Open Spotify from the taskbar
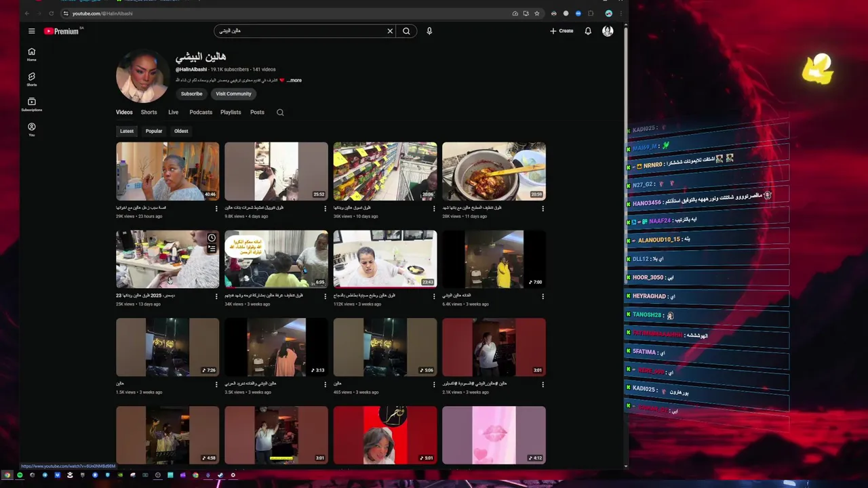868x488 pixels. click(20, 475)
